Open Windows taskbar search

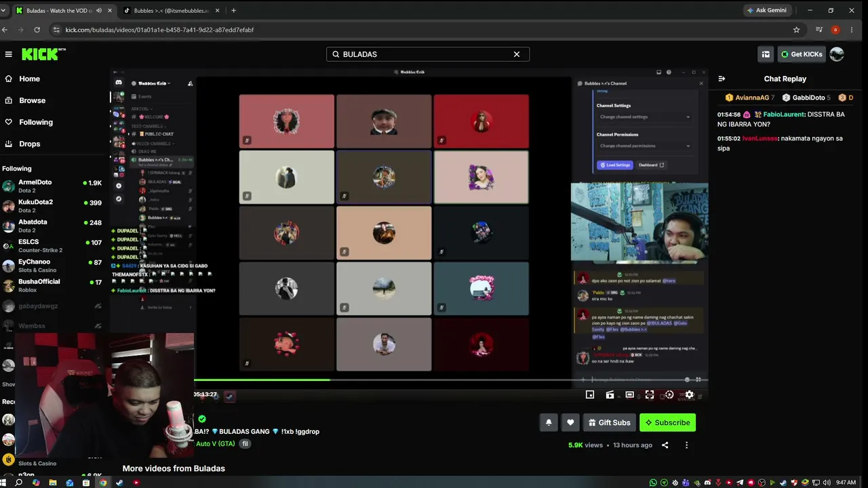19,483
